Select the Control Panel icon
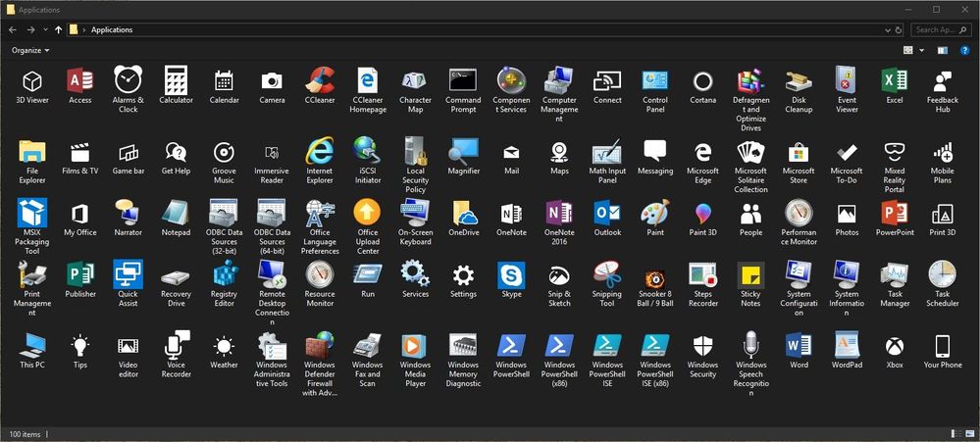980x442 pixels. tap(655, 80)
